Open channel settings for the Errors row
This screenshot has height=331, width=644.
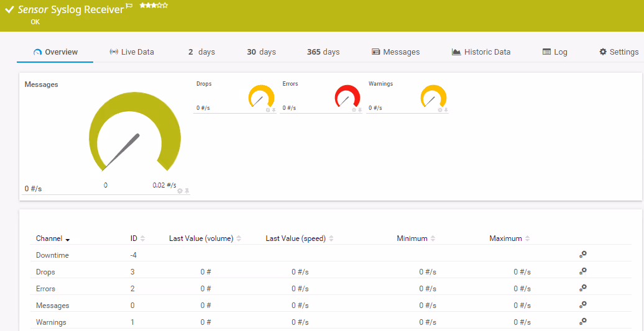click(x=582, y=288)
